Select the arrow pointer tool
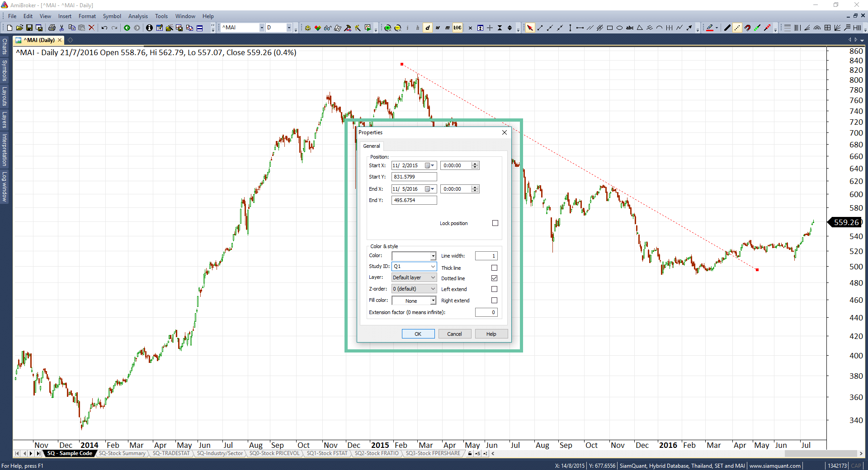868x470 pixels. [530, 28]
